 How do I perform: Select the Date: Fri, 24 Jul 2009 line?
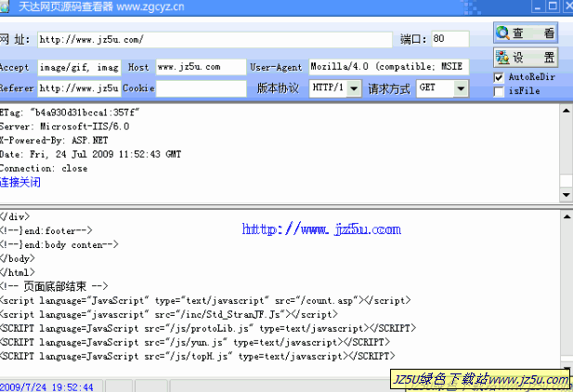point(90,154)
